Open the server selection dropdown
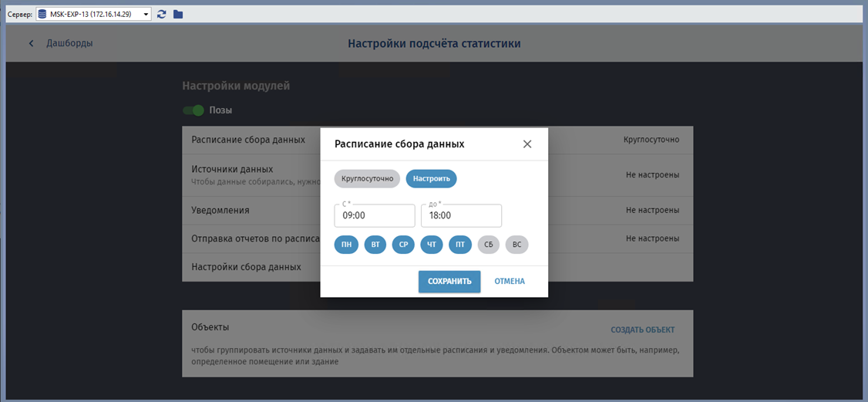 coord(146,14)
